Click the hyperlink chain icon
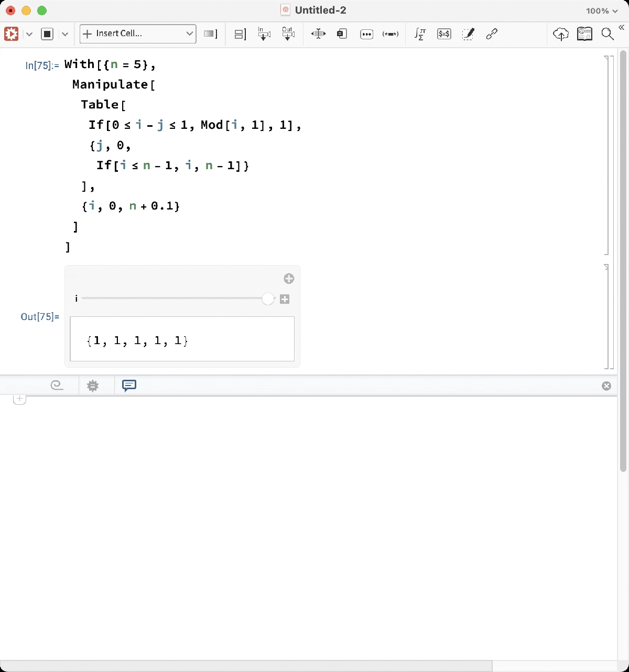The height and width of the screenshot is (672, 629). point(492,34)
